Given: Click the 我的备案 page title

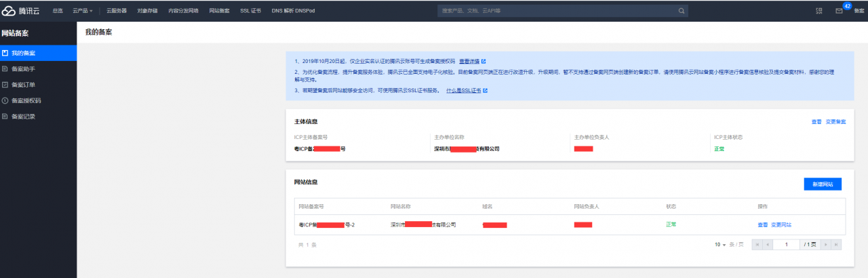Looking at the screenshot, I should coord(98,32).
